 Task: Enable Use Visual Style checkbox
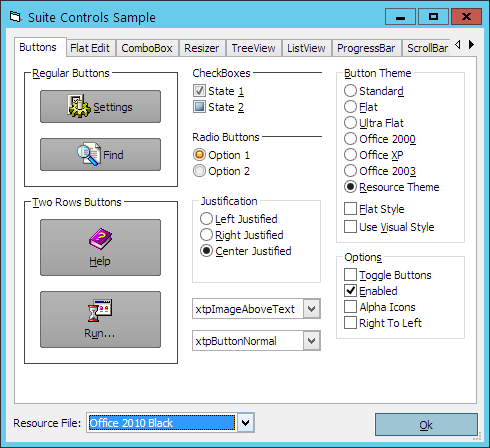[389, 227]
